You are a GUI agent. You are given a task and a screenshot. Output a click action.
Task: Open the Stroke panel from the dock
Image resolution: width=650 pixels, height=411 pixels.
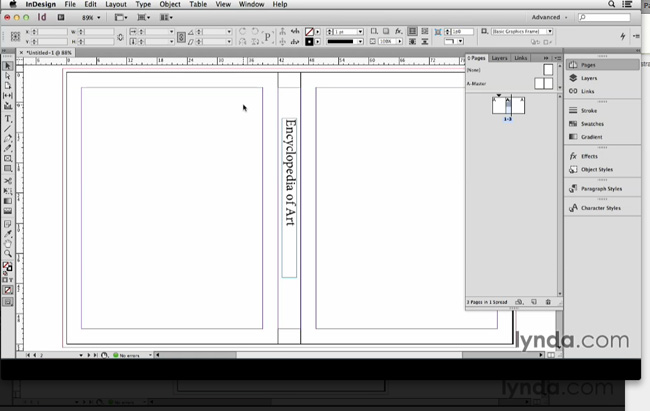coord(603,110)
